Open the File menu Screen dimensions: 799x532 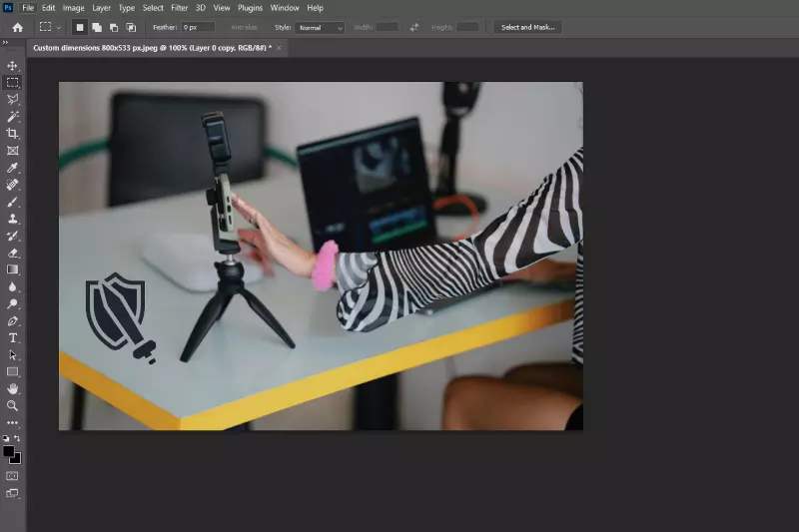[28, 8]
